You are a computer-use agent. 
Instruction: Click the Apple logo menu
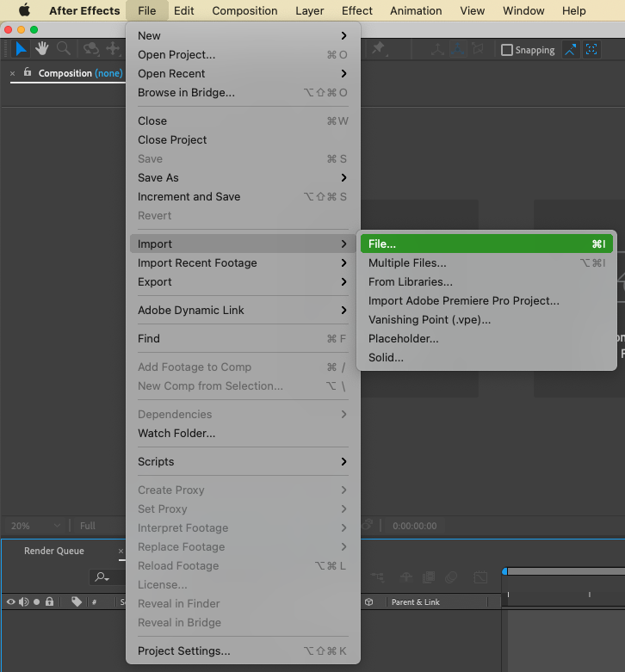point(25,11)
